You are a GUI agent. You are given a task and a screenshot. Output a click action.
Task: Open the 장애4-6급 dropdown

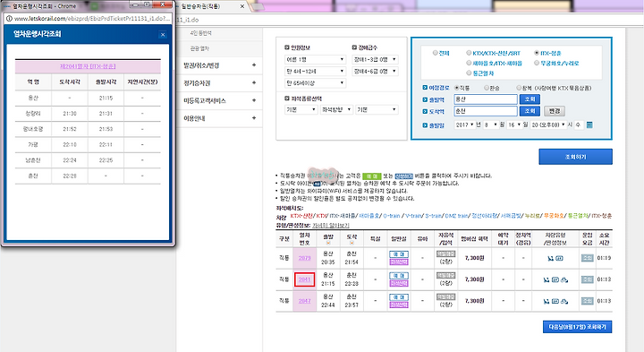tap(376, 71)
